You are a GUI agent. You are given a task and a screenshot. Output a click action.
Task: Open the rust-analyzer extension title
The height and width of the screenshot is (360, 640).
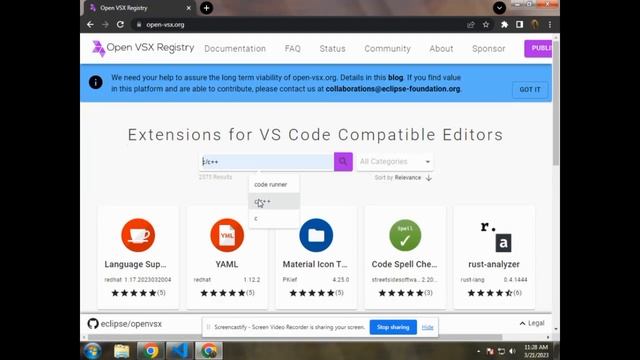click(494, 264)
